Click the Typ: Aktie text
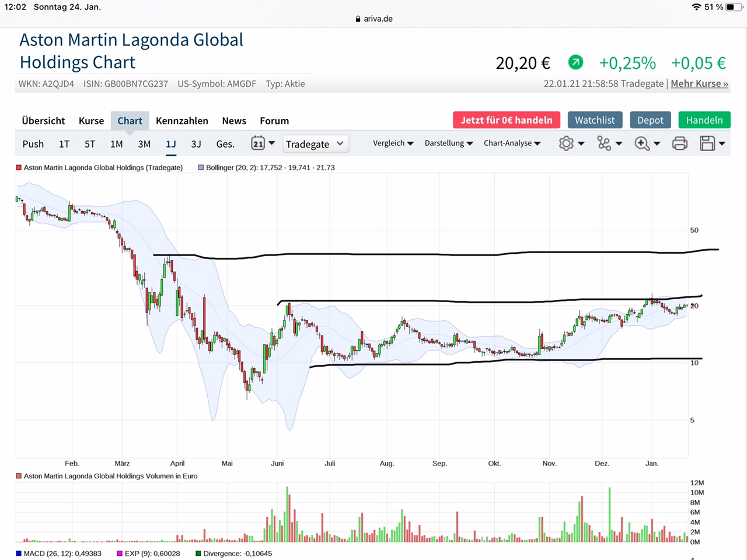 (x=285, y=84)
